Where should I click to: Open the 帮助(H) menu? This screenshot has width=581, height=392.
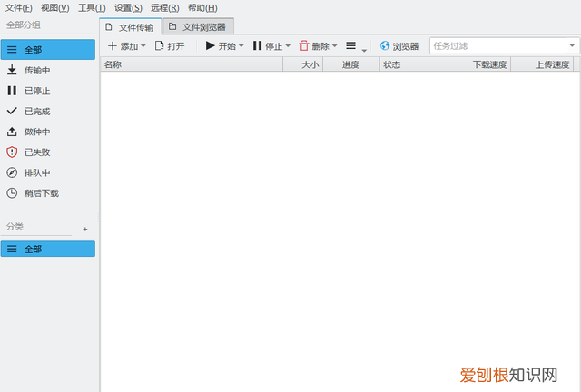pyautogui.click(x=202, y=8)
